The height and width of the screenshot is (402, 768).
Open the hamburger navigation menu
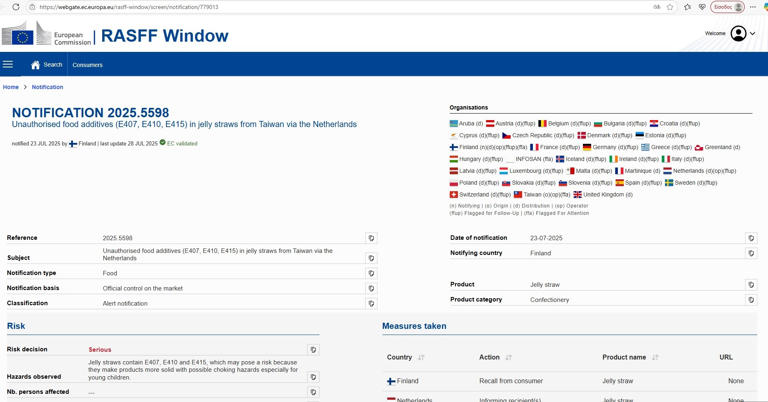tap(8, 65)
